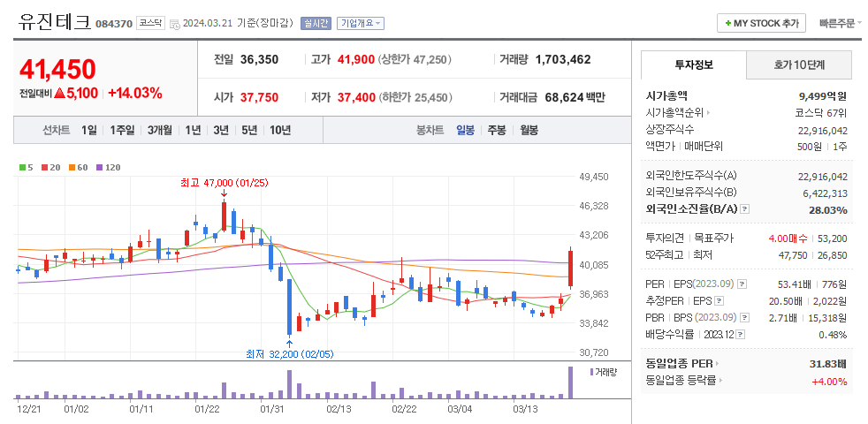Click the 시가총액 value 9,499억원
The width and height of the screenshot is (868, 424).
point(822,96)
